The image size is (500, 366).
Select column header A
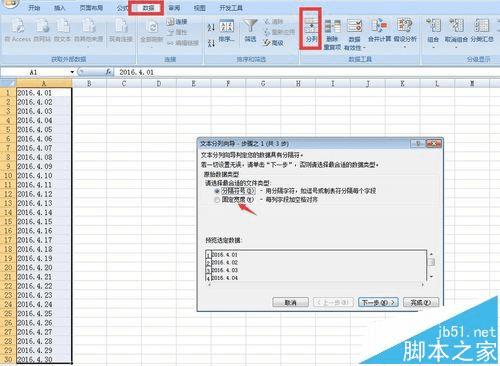click(x=44, y=83)
